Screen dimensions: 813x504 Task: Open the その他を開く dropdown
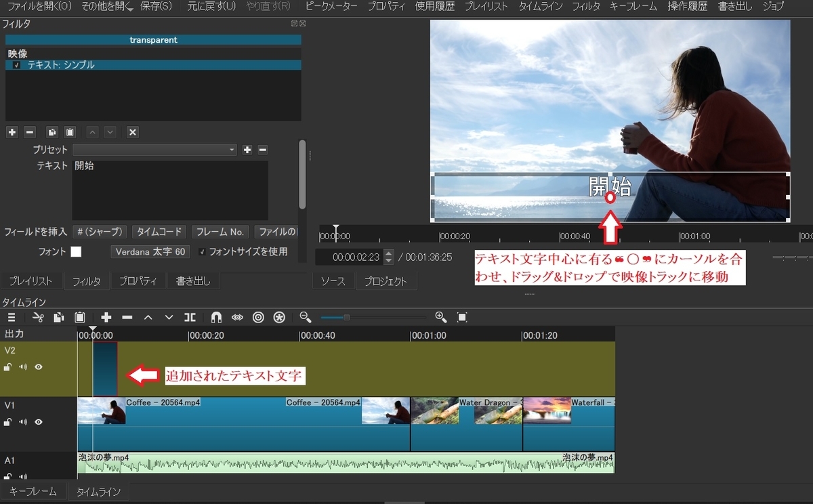pyautogui.click(x=107, y=6)
